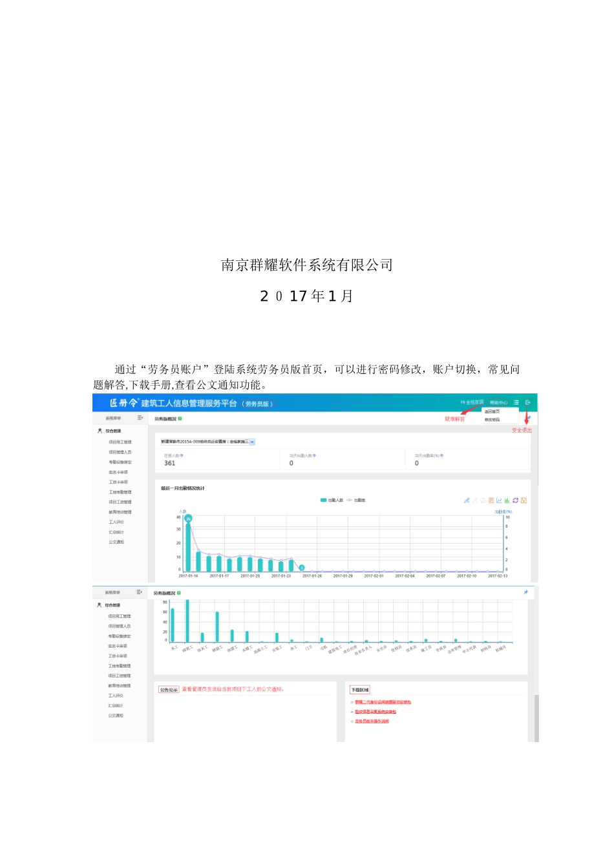Image resolution: width=614 pixels, height=868 pixels.
Task: Open 公文通知 in lower sidebar
Action: (115, 716)
